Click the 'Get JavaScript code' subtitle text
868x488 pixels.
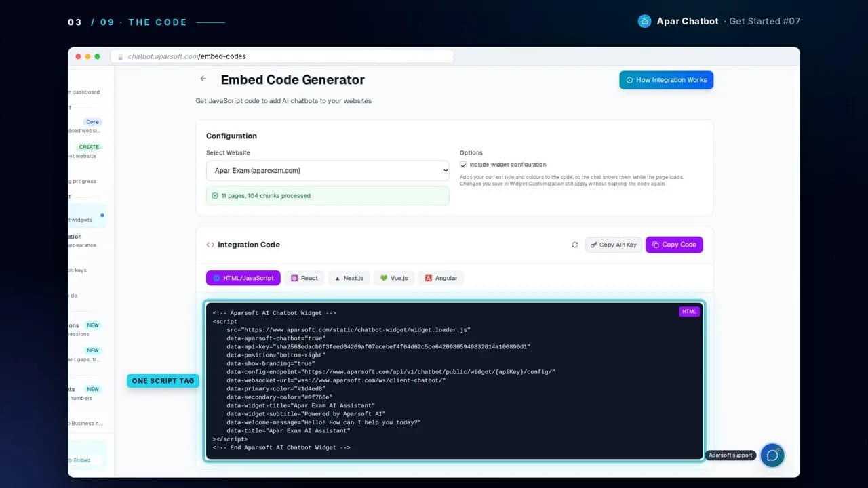283,101
